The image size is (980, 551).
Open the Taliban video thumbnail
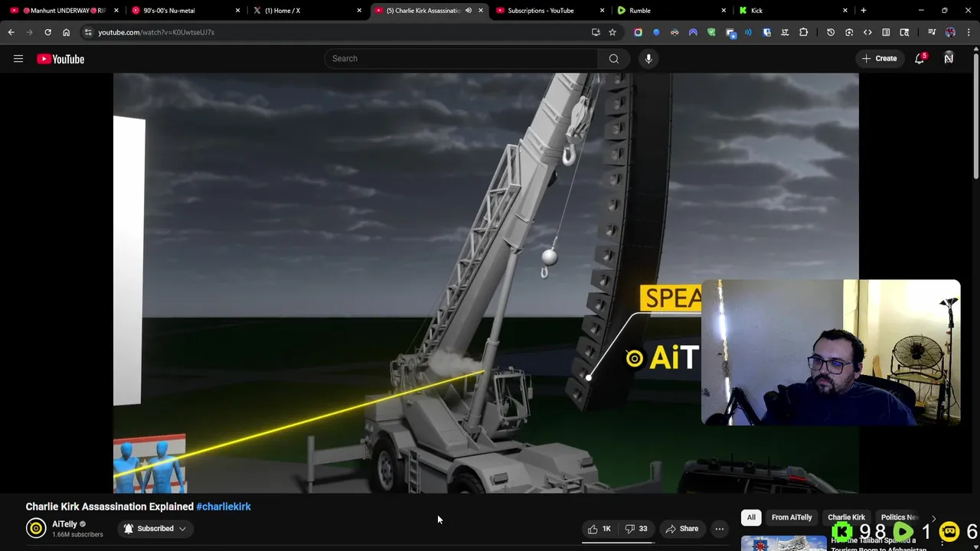[x=783, y=543]
